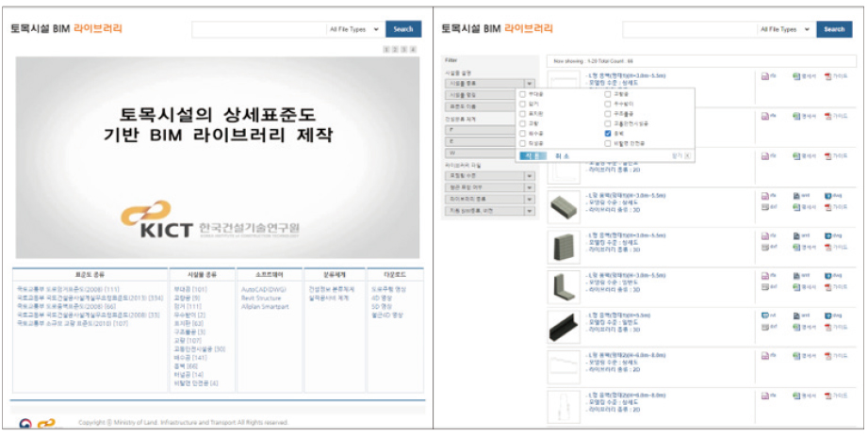The image size is (868, 436).
Task: Download dwg file in upright gray wall row
Action: point(832,235)
